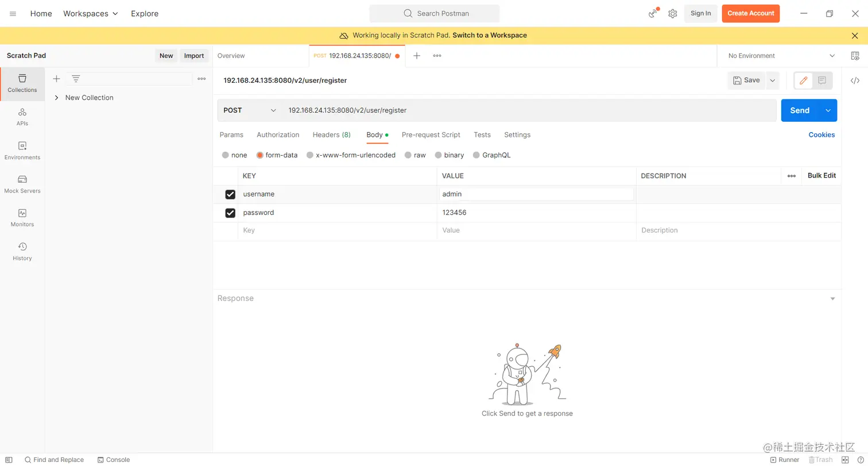
Task: Open the Console
Action: [114, 460]
